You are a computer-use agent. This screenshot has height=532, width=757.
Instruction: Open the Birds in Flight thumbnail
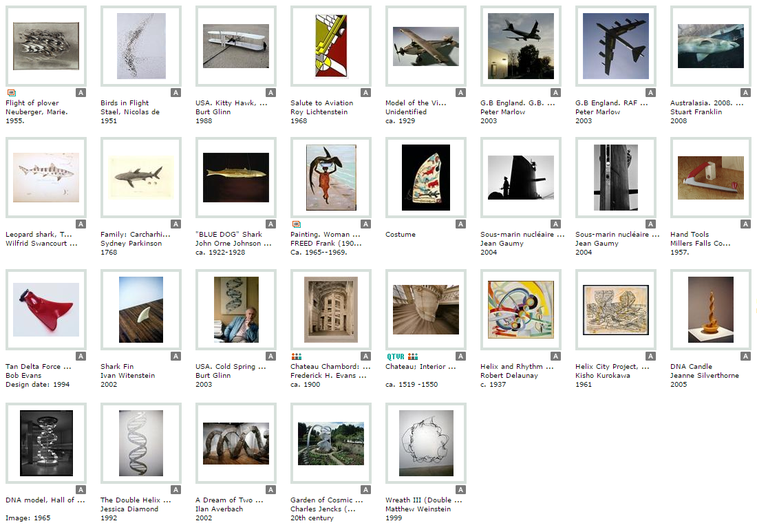tap(141, 46)
